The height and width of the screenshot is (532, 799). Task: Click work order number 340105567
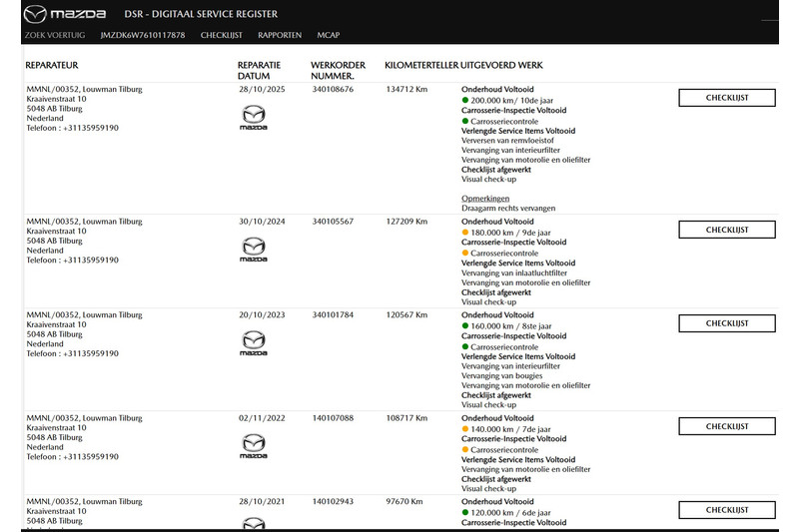tap(333, 222)
